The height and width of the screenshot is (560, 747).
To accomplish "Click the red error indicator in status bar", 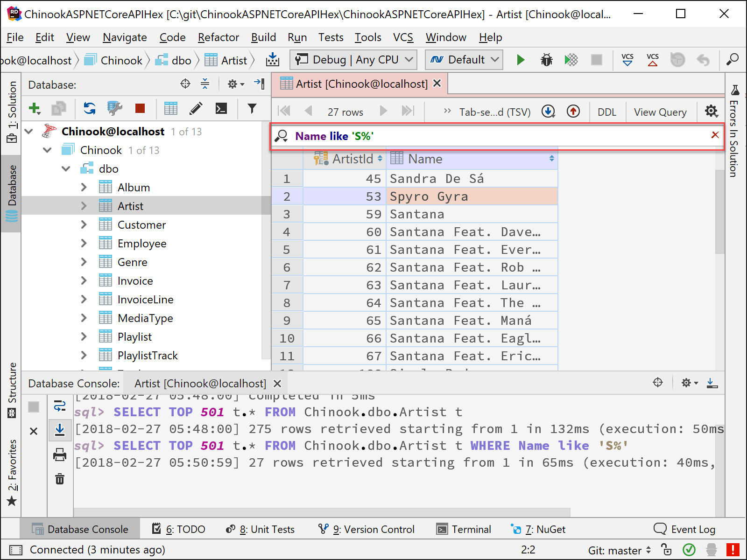I will pos(733,550).
